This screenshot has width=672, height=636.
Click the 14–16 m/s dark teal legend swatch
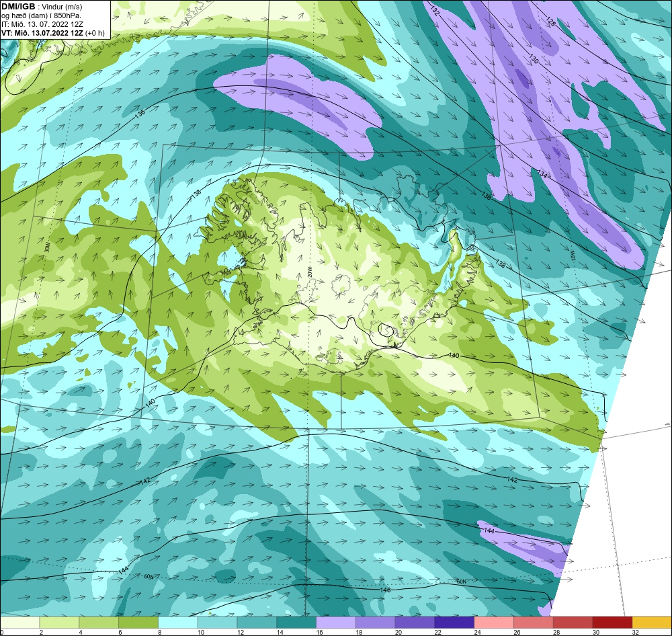pos(296,623)
